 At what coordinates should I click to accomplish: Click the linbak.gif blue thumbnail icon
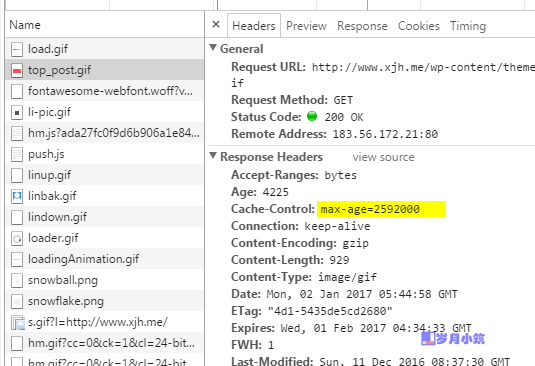17,196
